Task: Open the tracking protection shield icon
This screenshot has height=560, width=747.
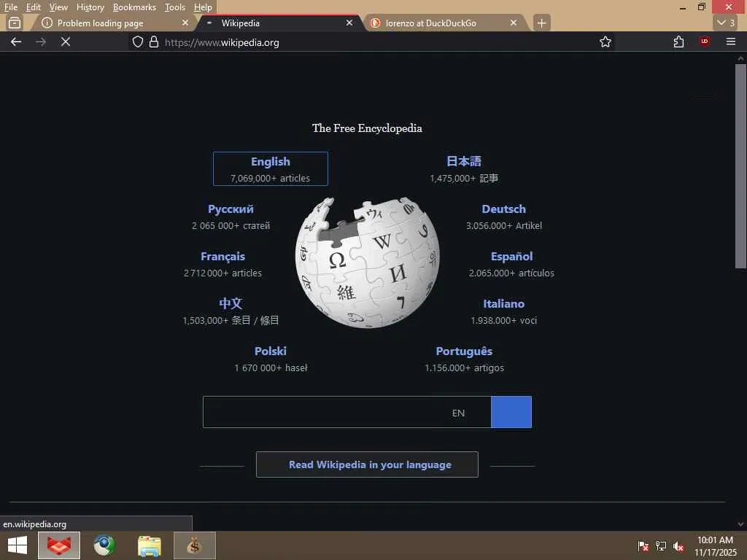Action: point(138,42)
